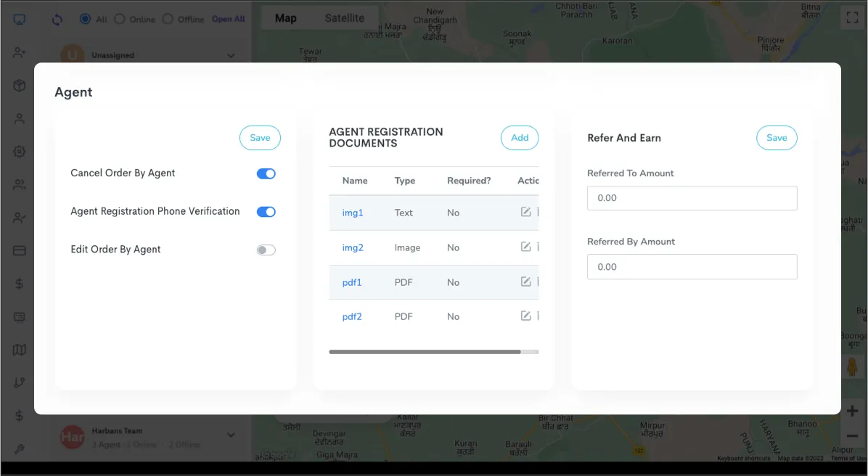Select the Online radio filter
This screenshot has height=476, width=868.
coord(120,19)
